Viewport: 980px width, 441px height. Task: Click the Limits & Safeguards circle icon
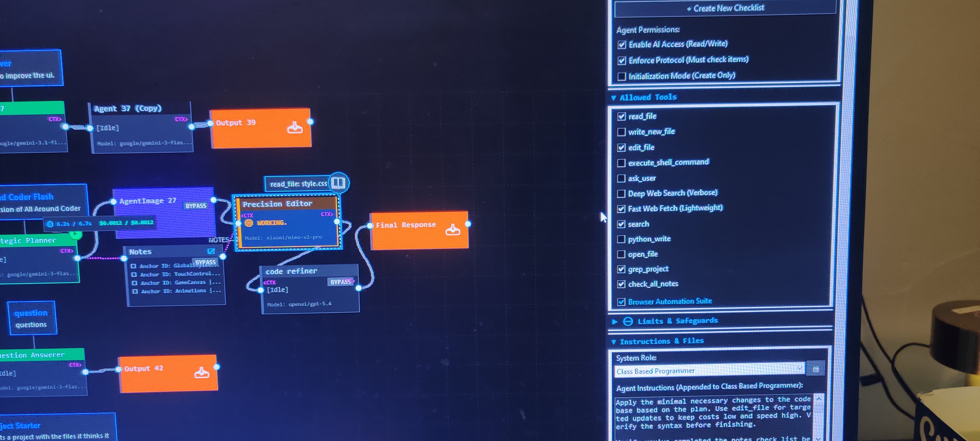tap(628, 321)
